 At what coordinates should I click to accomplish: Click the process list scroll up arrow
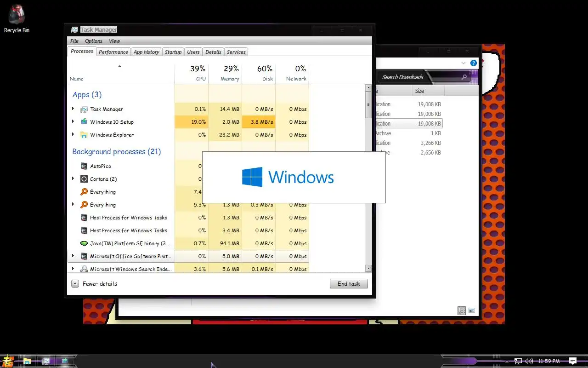pos(368,87)
